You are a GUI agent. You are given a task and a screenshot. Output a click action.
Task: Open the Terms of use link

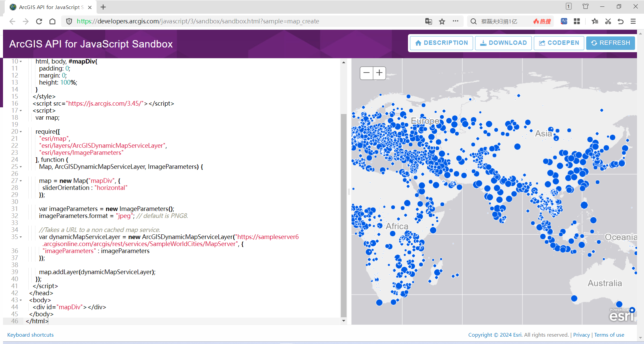click(609, 335)
